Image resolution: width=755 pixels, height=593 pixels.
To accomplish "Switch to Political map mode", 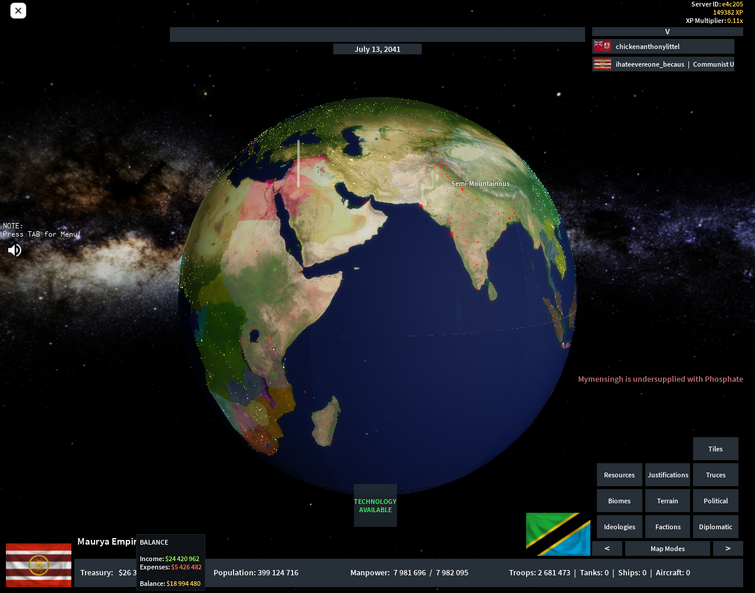I will click(x=716, y=501).
